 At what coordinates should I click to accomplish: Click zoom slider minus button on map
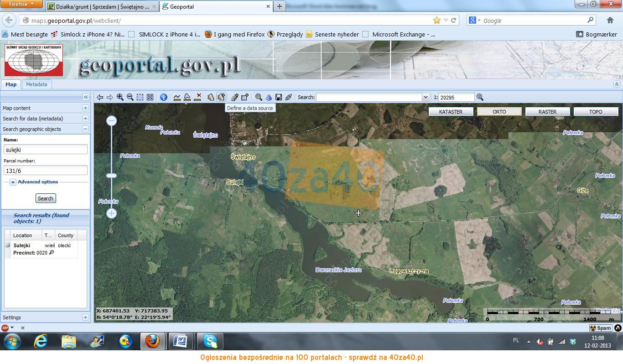[111, 120]
